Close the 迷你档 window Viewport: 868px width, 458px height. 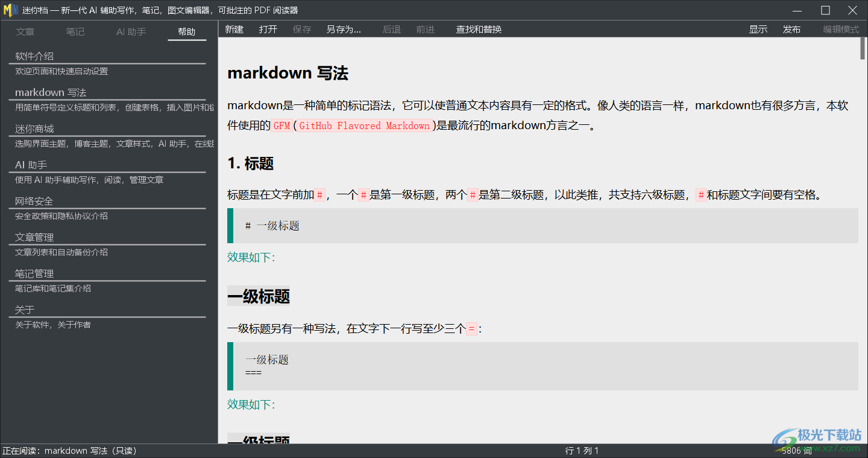pos(853,10)
